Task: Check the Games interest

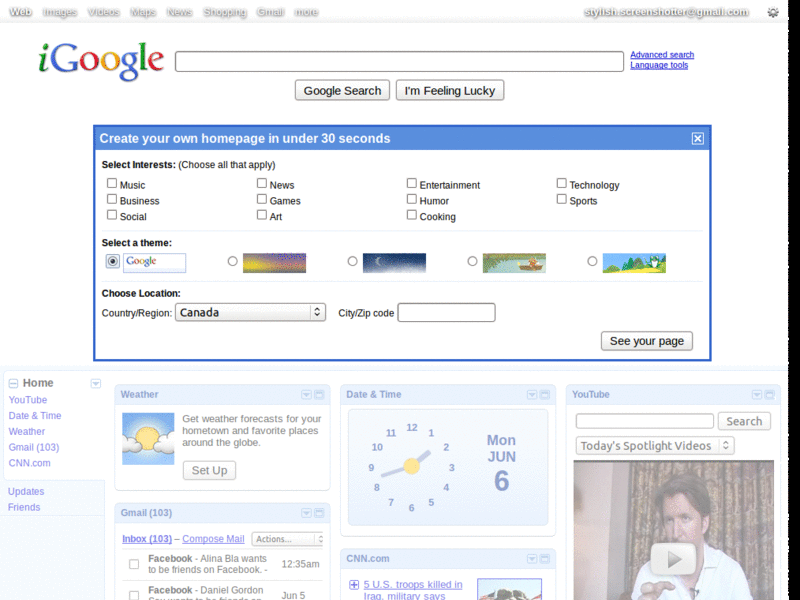Action: [x=262, y=199]
